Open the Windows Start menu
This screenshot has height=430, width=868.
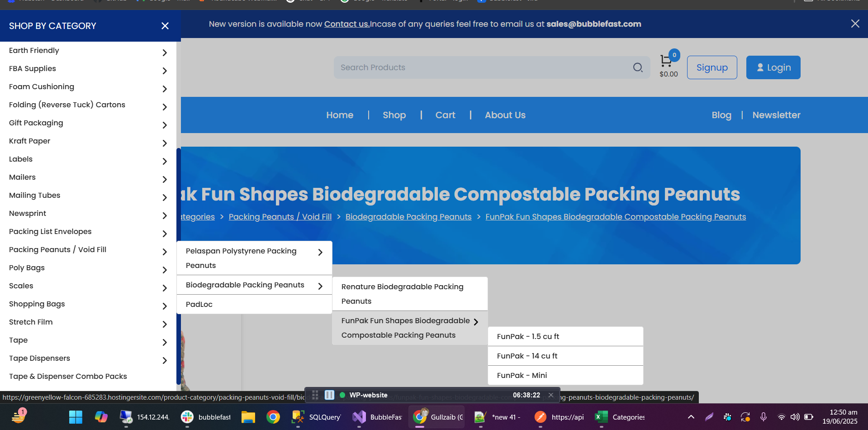(76, 417)
